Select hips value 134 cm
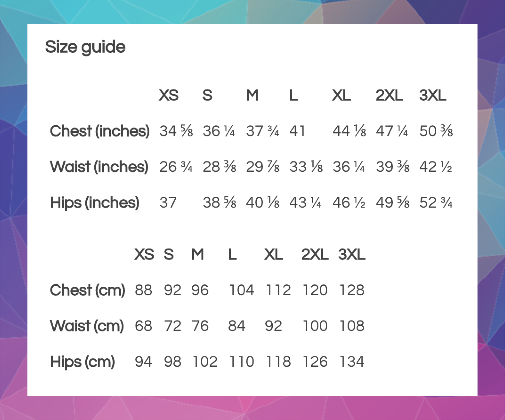 pyautogui.click(x=352, y=361)
